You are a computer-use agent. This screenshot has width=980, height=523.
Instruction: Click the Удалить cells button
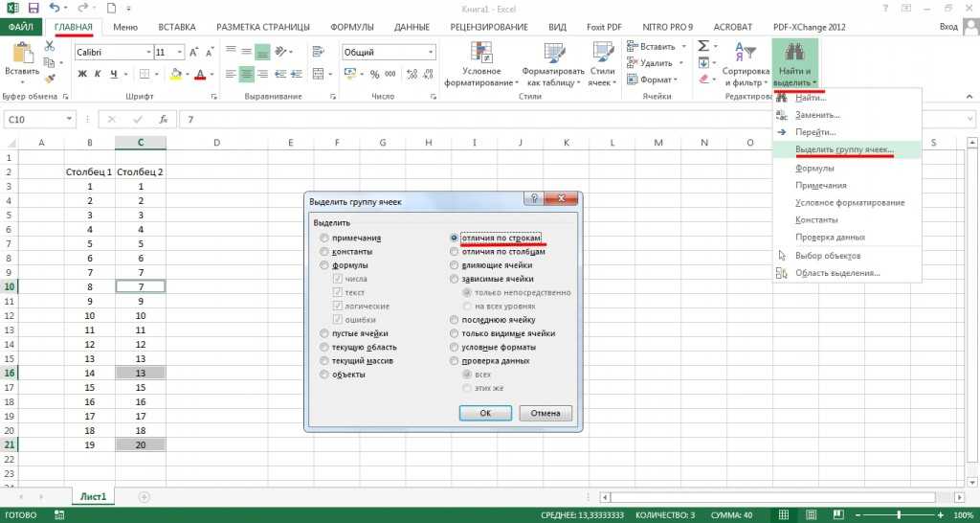pyautogui.click(x=650, y=62)
